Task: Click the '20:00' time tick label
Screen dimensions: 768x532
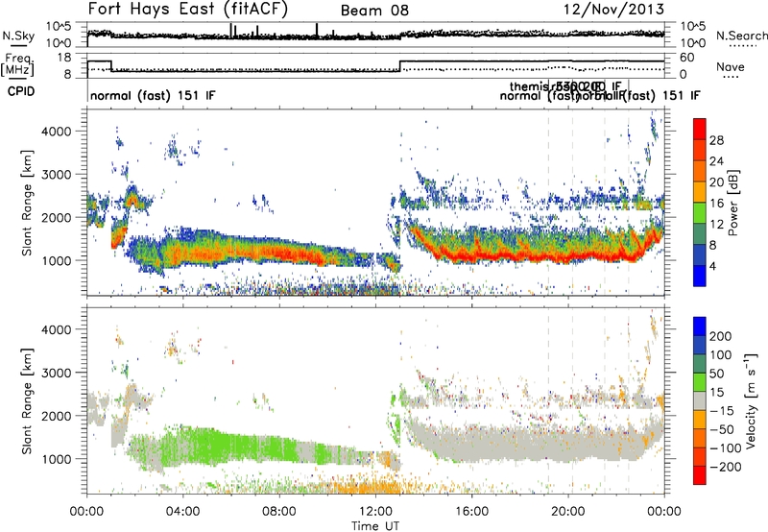Action: tap(568, 512)
